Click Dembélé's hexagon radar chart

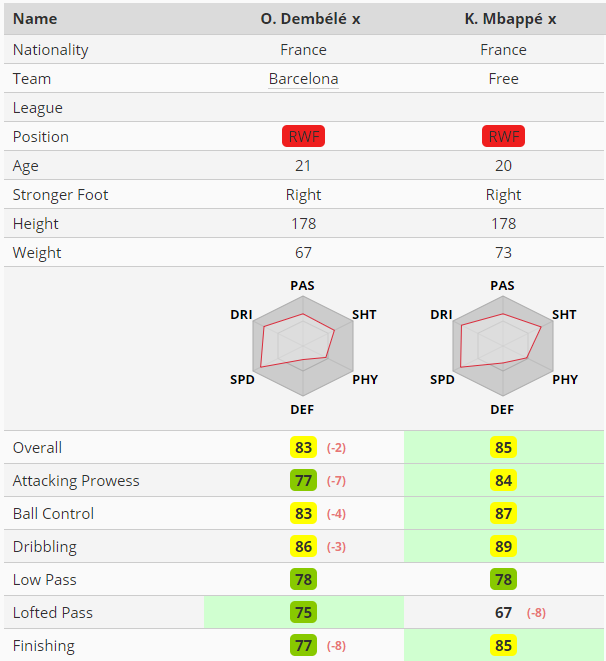point(303,346)
